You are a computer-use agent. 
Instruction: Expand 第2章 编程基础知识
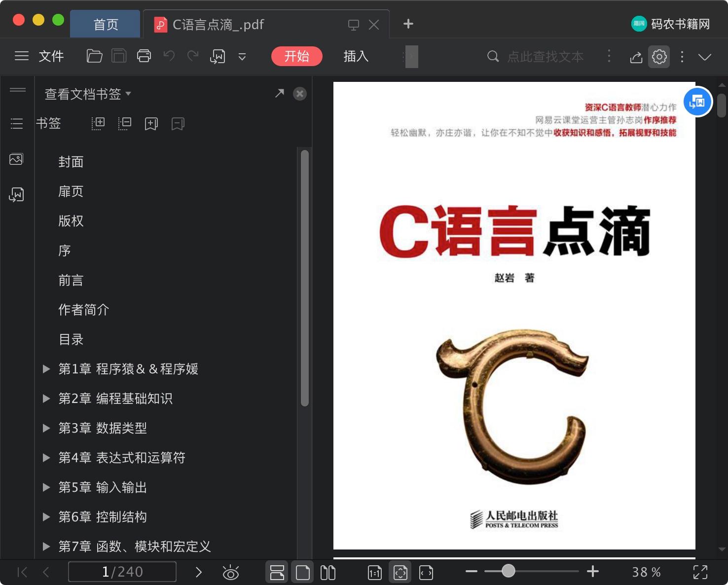point(46,398)
